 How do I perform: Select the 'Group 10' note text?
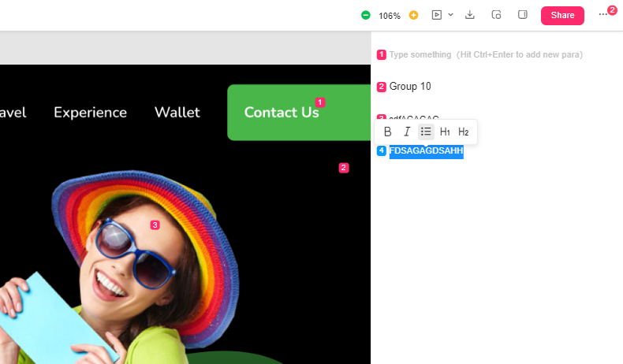click(410, 86)
